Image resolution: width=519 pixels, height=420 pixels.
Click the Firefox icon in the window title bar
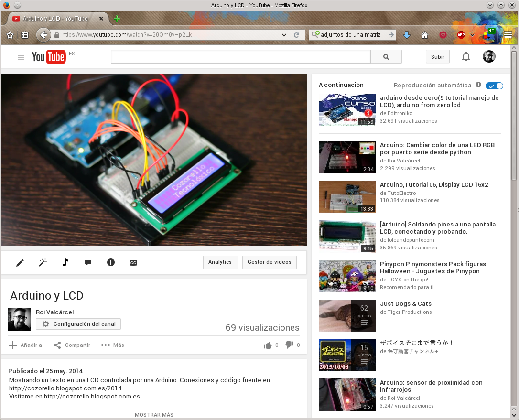[6, 5]
